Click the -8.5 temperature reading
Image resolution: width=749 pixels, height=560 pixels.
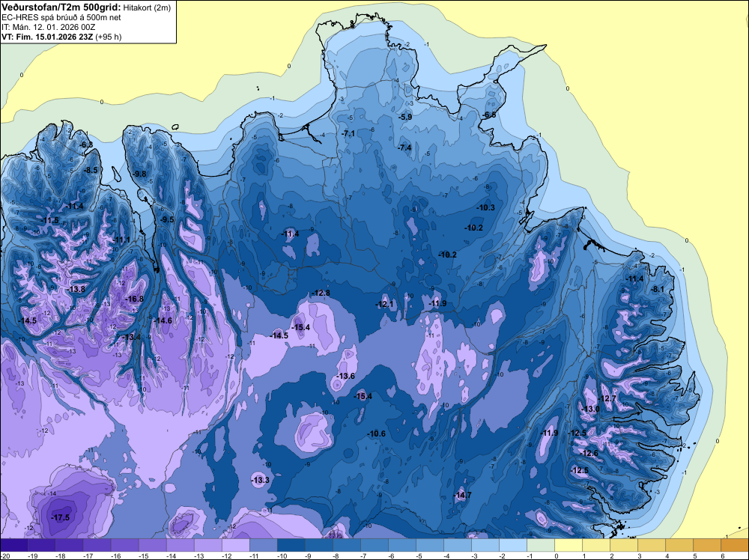[x=91, y=170]
